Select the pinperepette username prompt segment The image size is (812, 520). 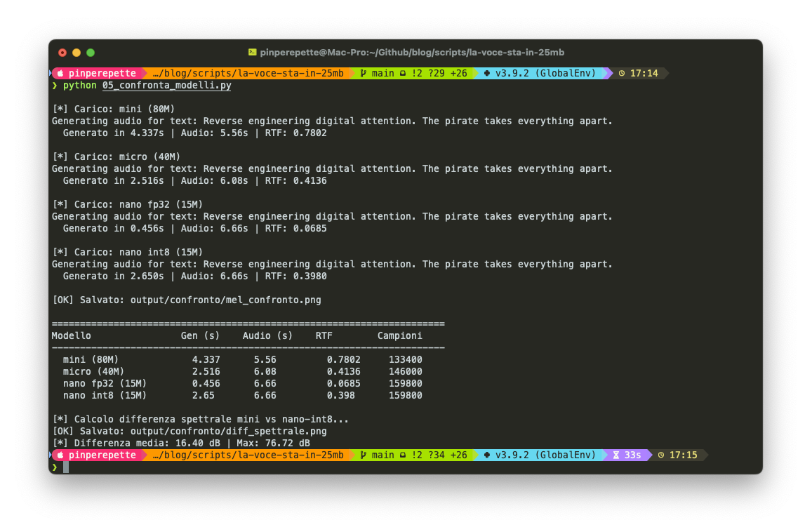102,73
